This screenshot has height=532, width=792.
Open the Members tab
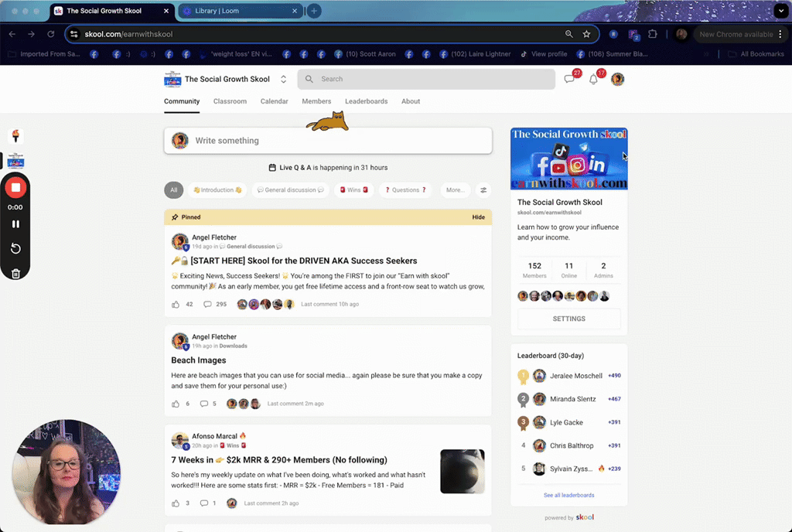click(x=316, y=101)
